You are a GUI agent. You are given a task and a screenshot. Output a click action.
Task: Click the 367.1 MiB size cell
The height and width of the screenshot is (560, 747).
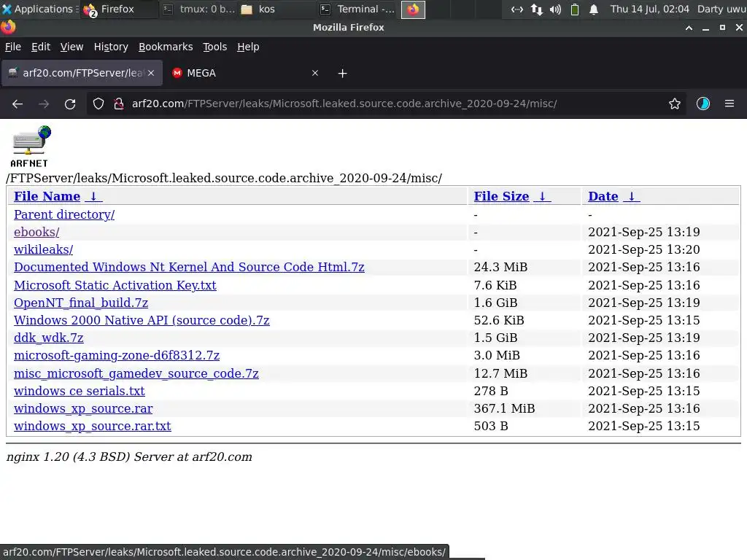(504, 408)
